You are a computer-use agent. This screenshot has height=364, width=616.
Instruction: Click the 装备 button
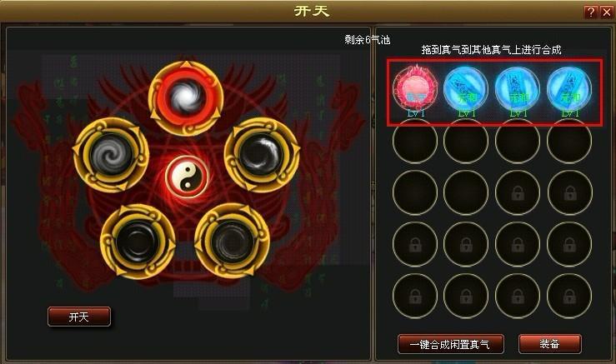coord(549,344)
